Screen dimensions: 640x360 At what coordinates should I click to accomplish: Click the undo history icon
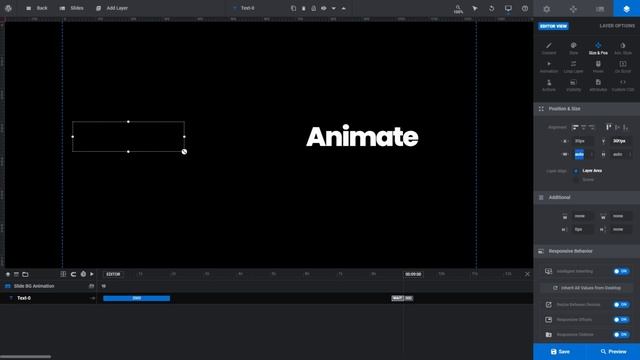[x=492, y=8]
